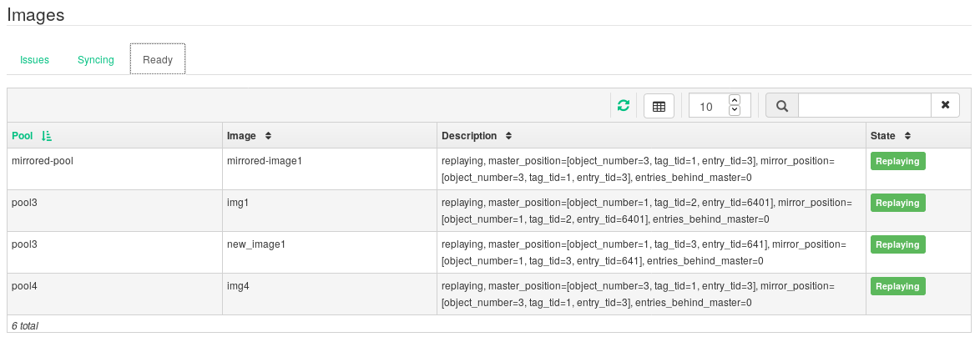Click the Description column sort arrows
This screenshot has height=337, width=980.
[x=508, y=136]
